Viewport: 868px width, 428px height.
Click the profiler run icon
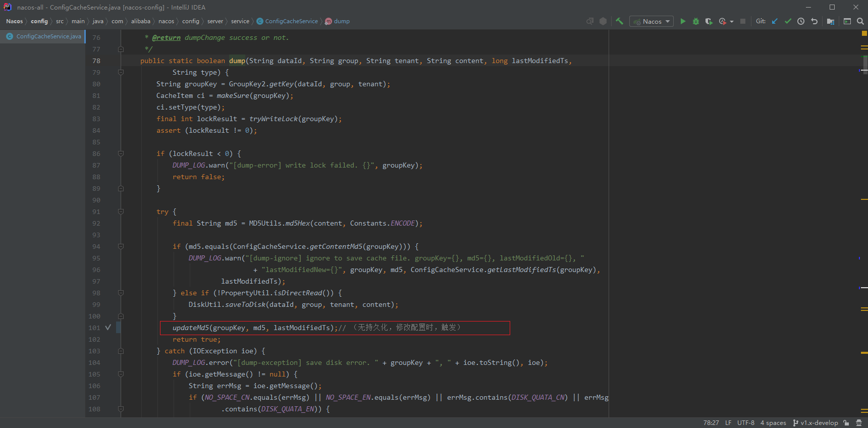(722, 21)
